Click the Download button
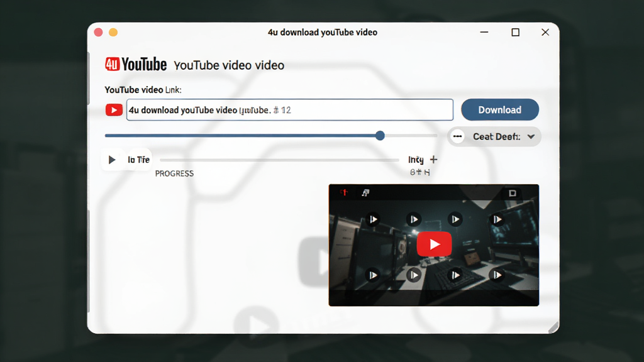 (500, 109)
